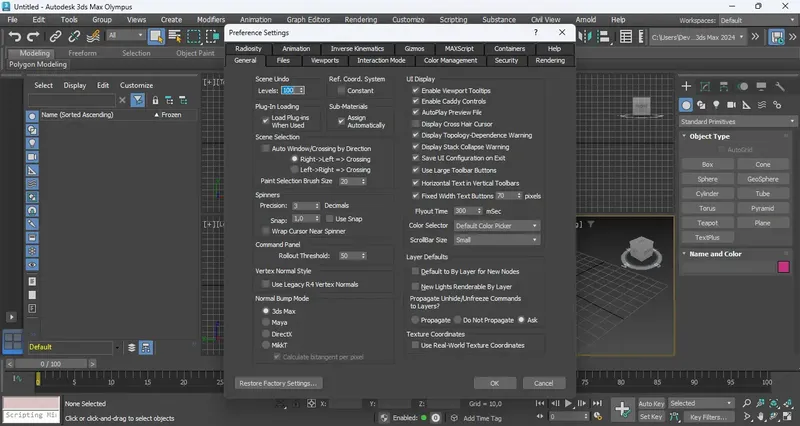Image resolution: width=800 pixels, height=426 pixels.
Task: Select the Link tool chain icon
Action: pyautogui.click(x=55, y=36)
